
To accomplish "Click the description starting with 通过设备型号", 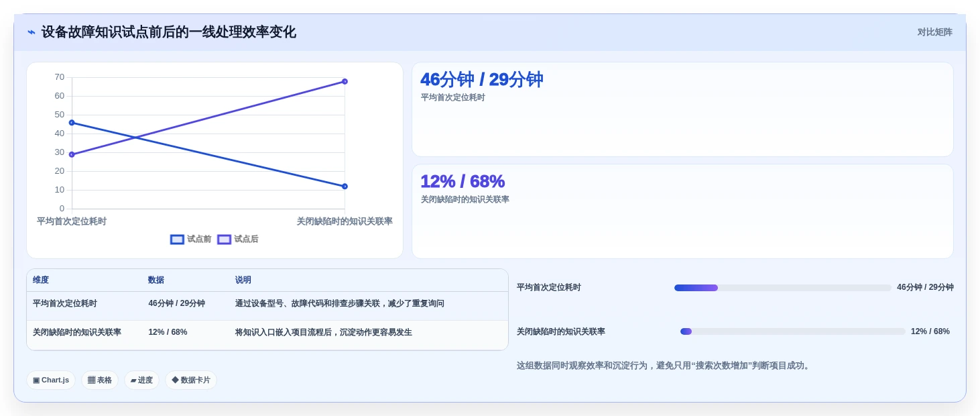I will click(x=340, y=304).
